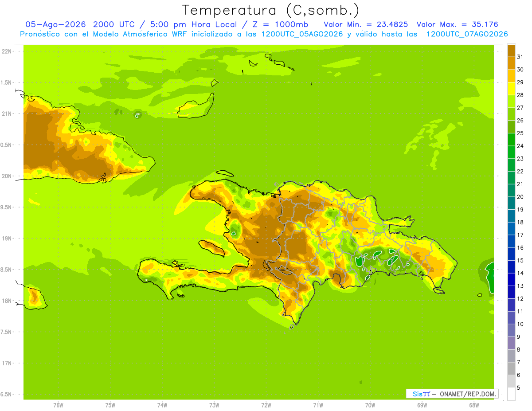Viewport: 532px width, 411px height.
Task: Click latitude axis label "17N"
Action: [7, 363]
